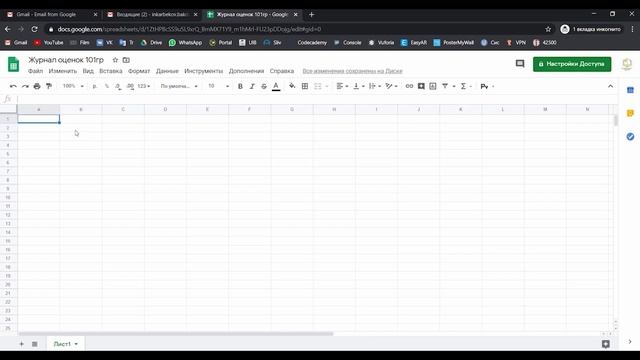This screenshot has width=640, height=360.
Task: Open the Вид menu
Action: pos(88,71)
